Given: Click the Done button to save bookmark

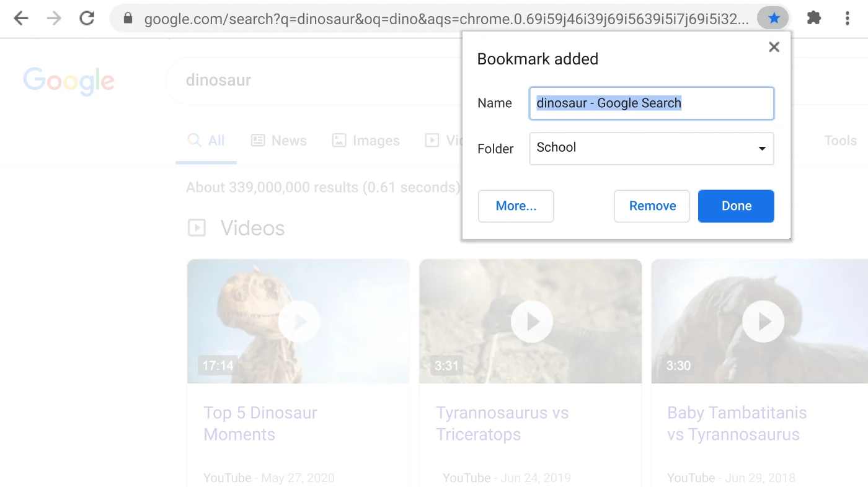Looking at the screenshot, I should click(736, 206).
